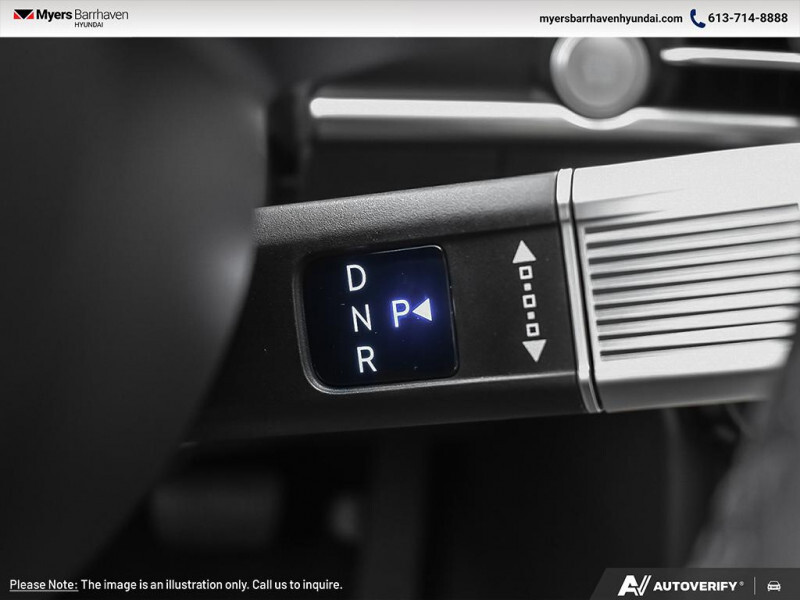
Task: Click the up arrow on the shifter stalk
Action: pos(526,253)
